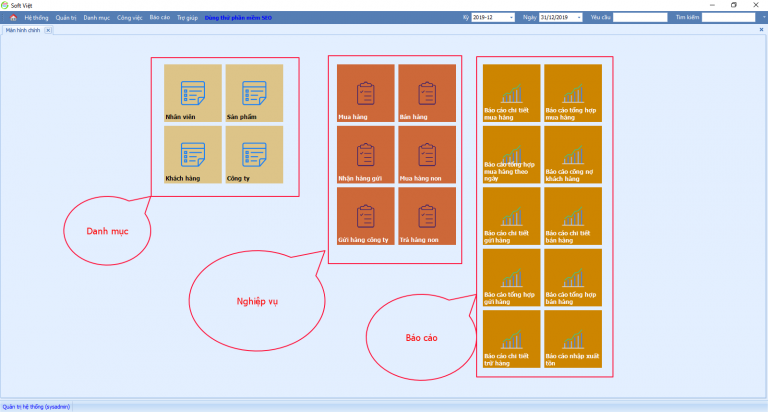
Task: Open the Nhân viên catalog tile
Action: tap(192, 93)
